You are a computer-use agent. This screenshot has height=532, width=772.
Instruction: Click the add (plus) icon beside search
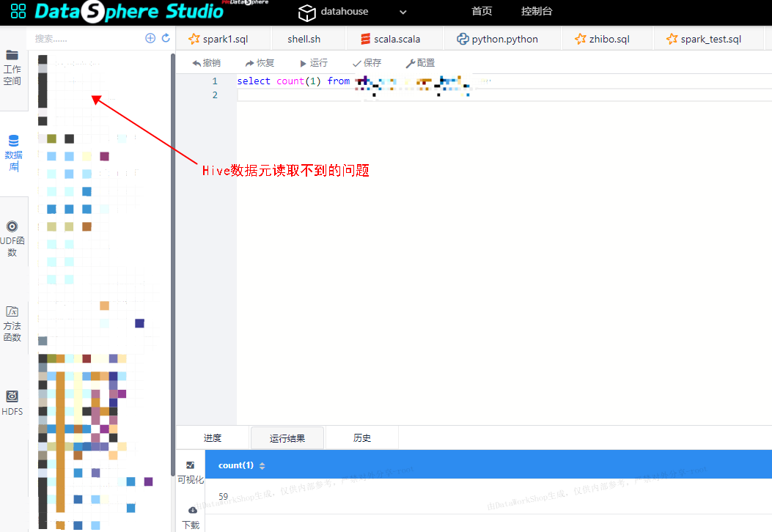pyautogui.click(x=150, y=38)
